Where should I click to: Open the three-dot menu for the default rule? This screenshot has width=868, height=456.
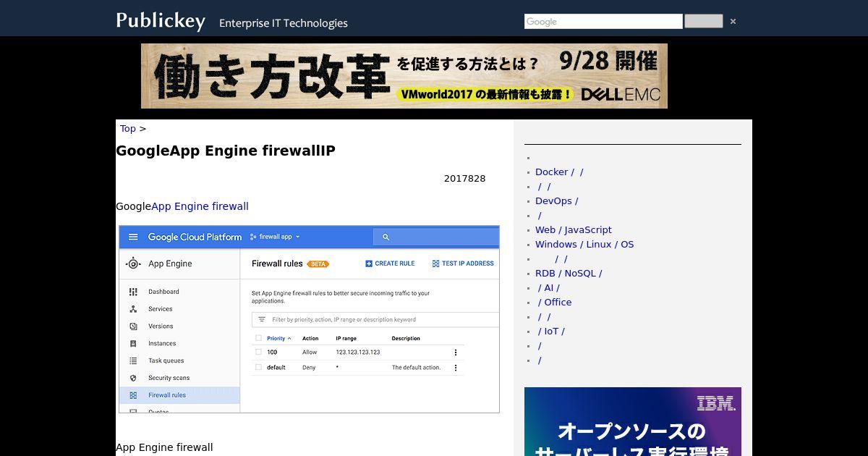[x=456, y=368]
